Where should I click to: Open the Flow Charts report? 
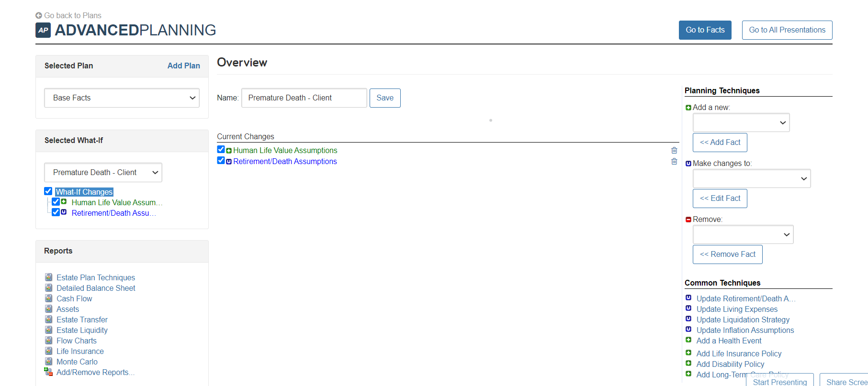coord(77,341)
